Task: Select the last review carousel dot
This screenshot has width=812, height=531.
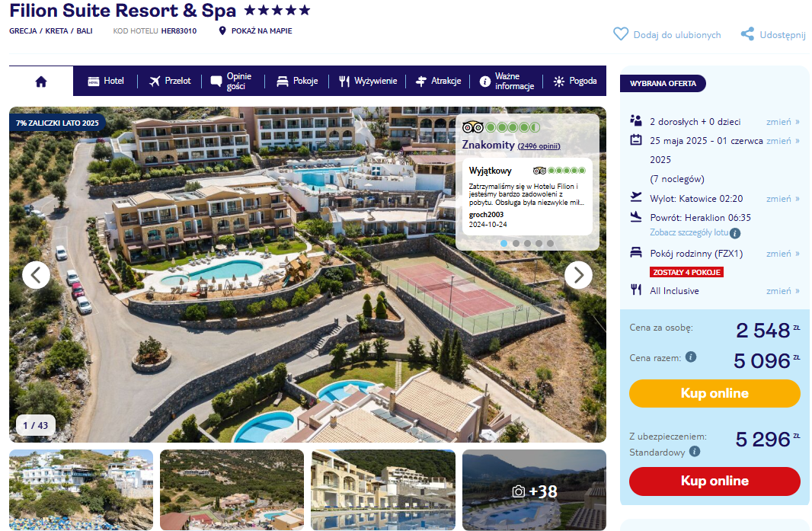Action: click(x=550, y=244)
